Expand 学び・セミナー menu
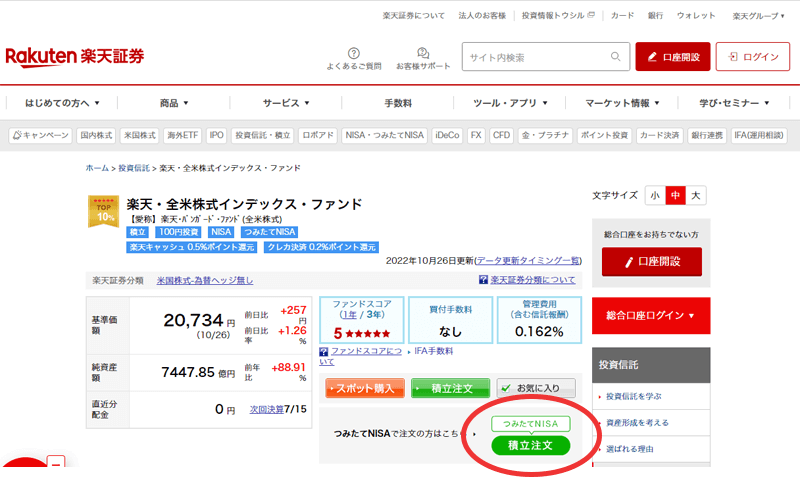The width and height of the screenshot is (800, 483). (734, 103)
